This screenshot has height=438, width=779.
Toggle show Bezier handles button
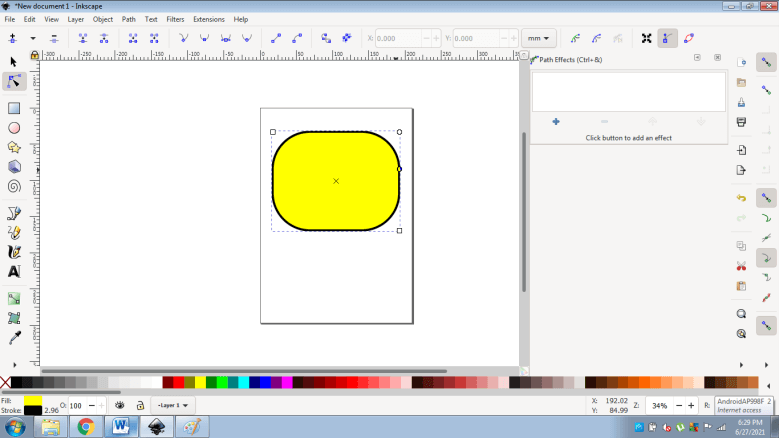668,38
